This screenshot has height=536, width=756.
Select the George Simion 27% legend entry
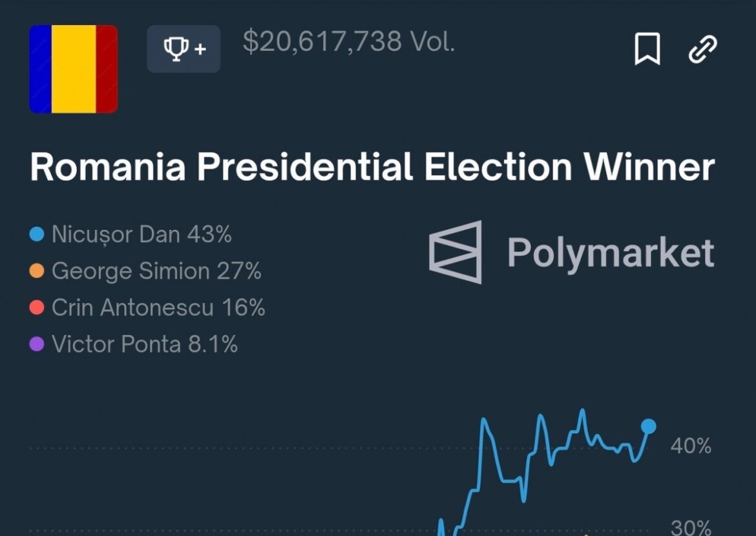156,271
